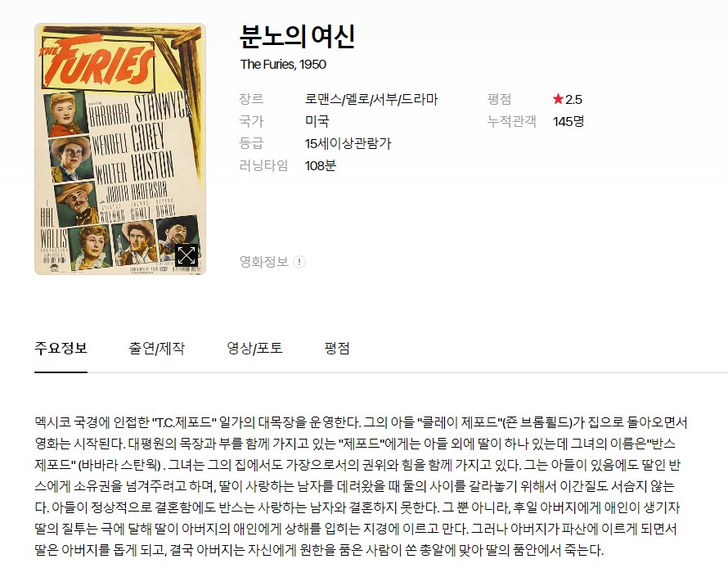Click the 2.5 rating score

click(x=573, y=99)
